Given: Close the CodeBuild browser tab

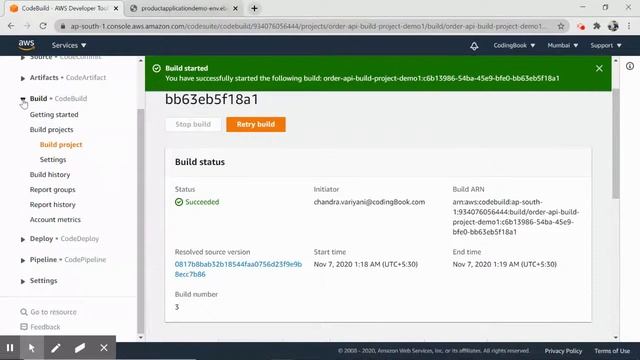Looking at the screenshot, I should 116,8.
